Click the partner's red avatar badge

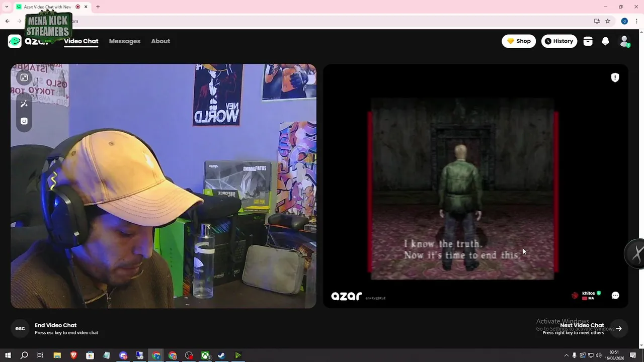(575, 296)
